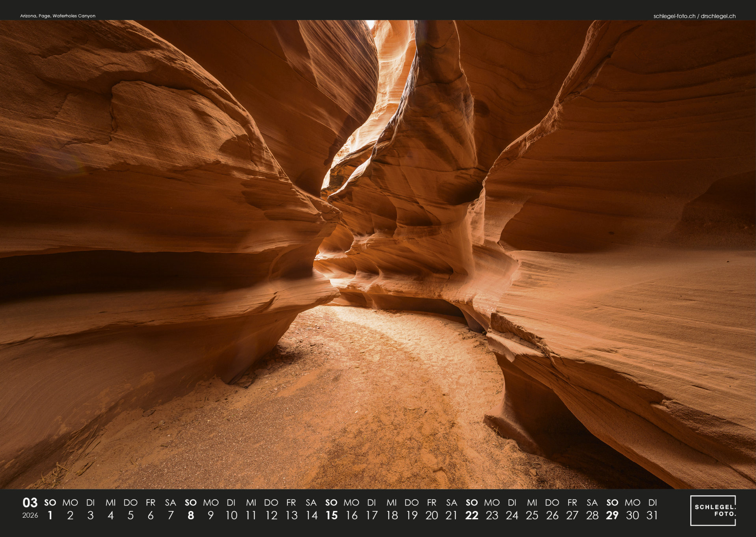Click the year 2026 label
The width and height of the screenshot is (756, 537).
(30, 515)
